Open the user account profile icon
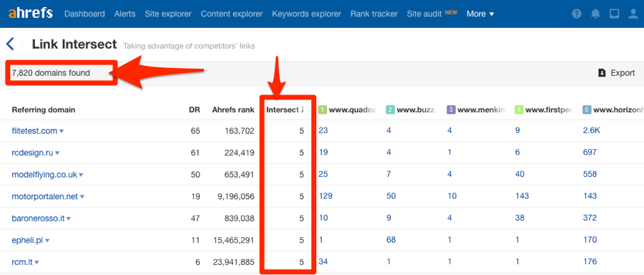The width and height of the screenshot is (644, 275). click(x=634, y=14)
